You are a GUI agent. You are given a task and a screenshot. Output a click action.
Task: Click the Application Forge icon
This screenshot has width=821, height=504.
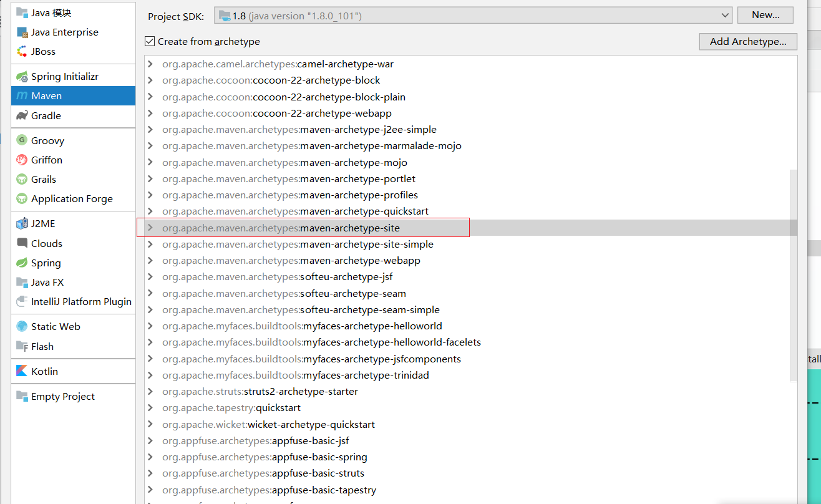pos(22,198)
